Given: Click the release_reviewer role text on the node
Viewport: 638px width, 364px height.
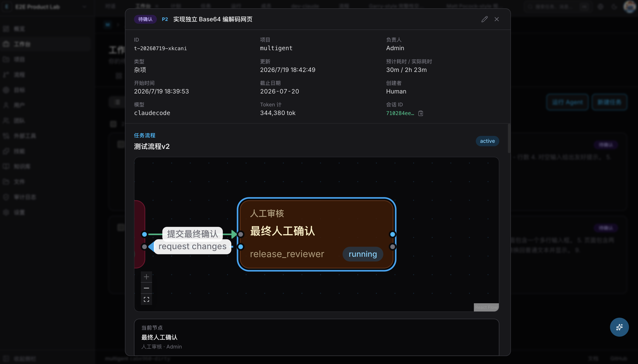Looking at the screenshot, I should [287, 254].
